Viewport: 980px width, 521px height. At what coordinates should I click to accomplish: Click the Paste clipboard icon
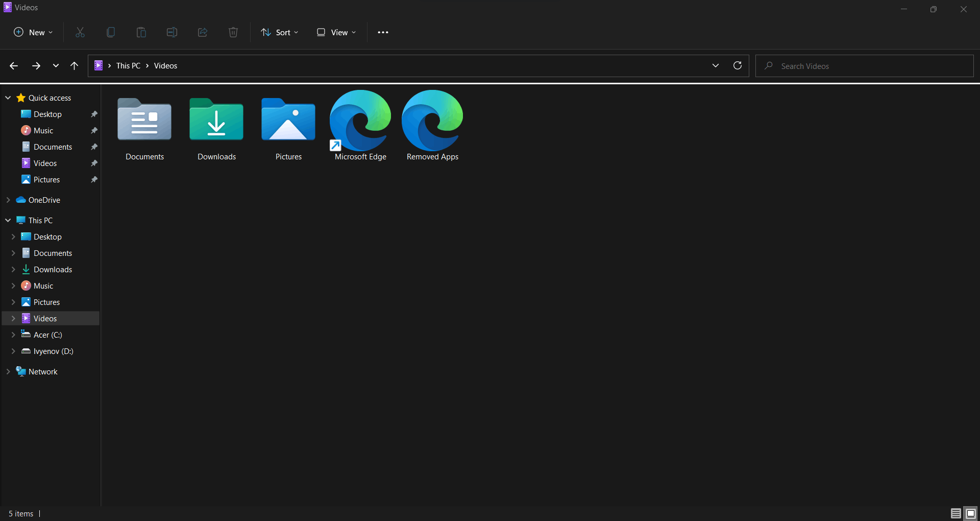click(x=141, y=32)
